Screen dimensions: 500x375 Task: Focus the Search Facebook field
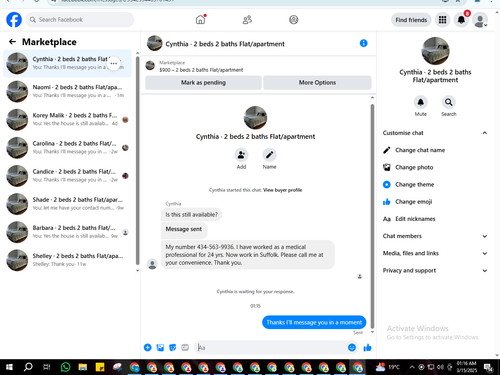click(x=80, y=20)
